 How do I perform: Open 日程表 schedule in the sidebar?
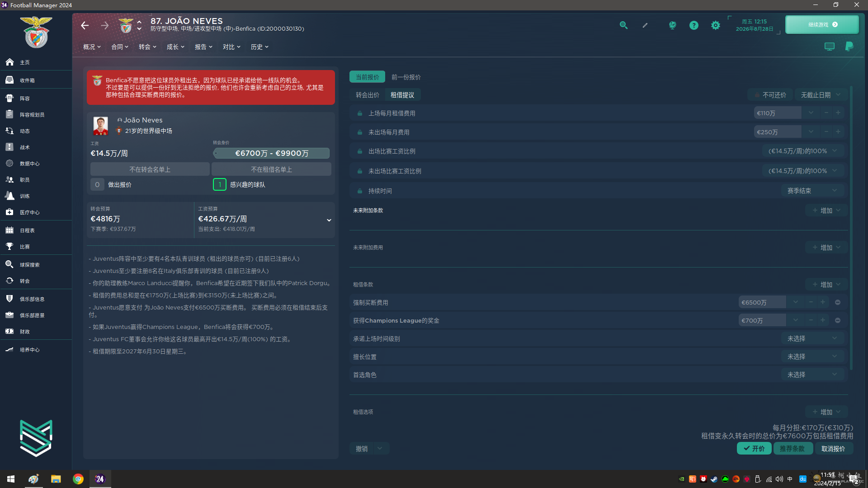click(x=36, y=230)
